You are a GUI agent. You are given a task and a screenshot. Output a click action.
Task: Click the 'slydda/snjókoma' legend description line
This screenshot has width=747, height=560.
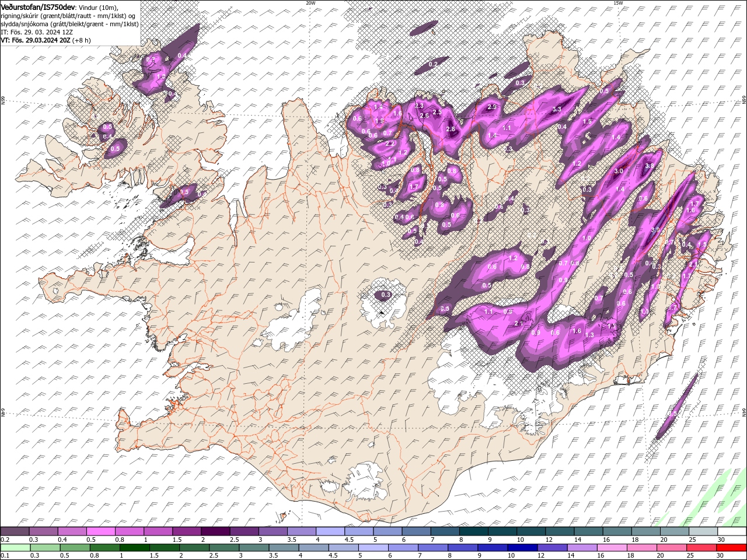pos(69,23)
